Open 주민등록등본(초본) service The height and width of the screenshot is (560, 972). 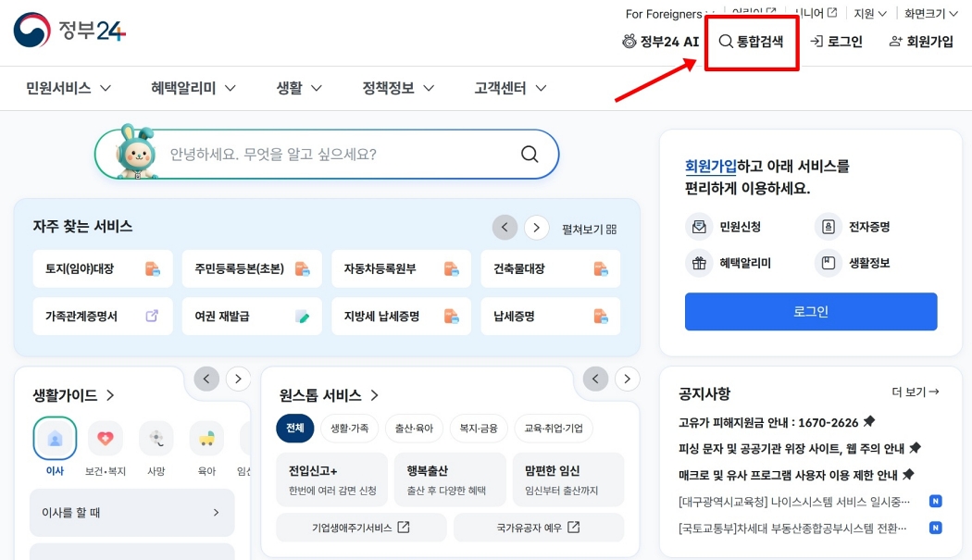252,268
